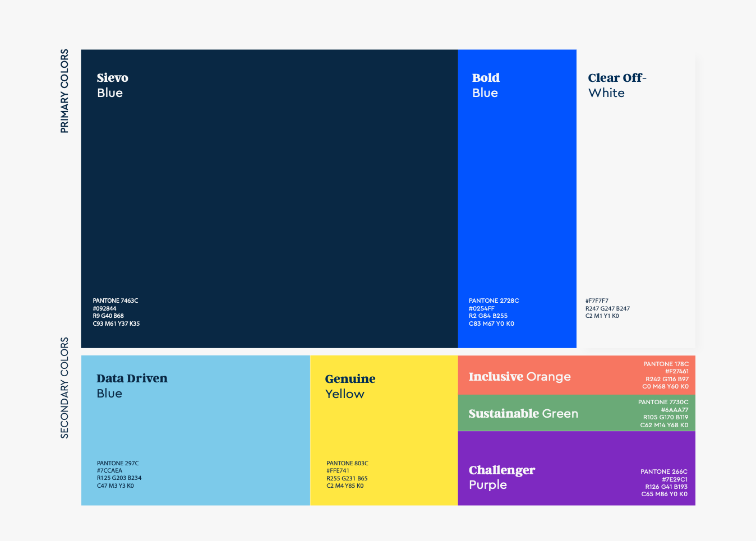Select the Challenger Purple label
Screen dimensions: 756x541
point(501,477)
